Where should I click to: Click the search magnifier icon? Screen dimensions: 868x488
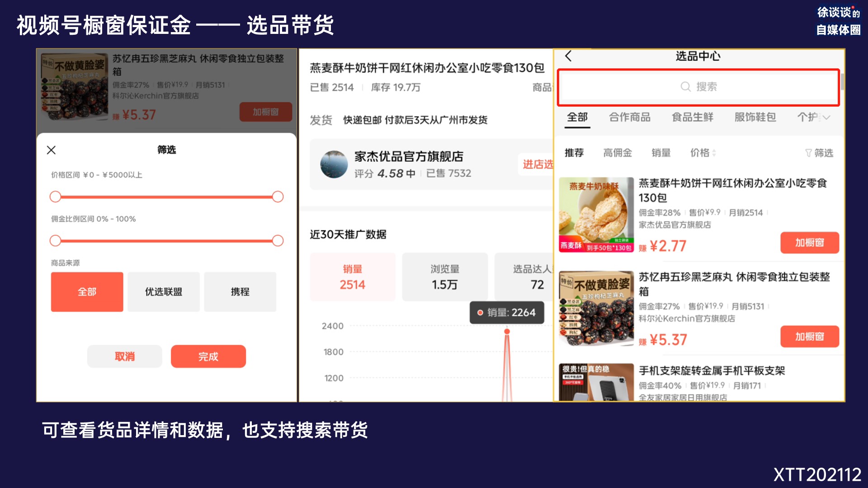tap(685, 87)
